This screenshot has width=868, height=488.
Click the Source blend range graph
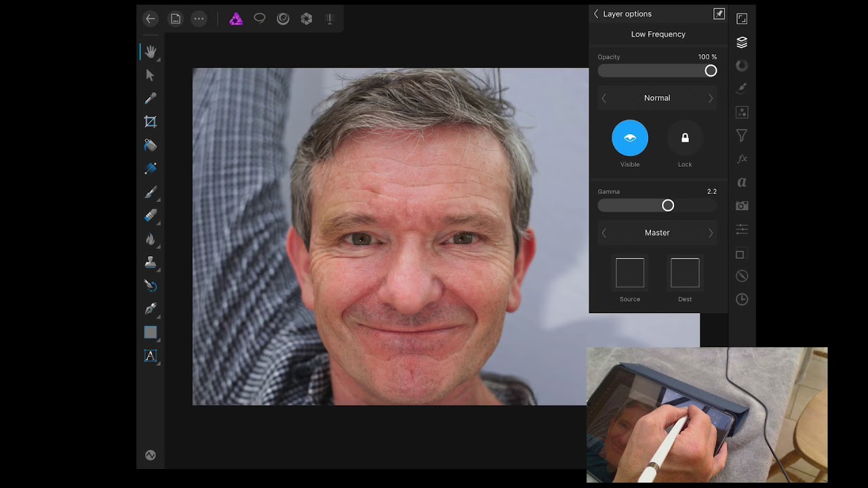coord(630,272)
